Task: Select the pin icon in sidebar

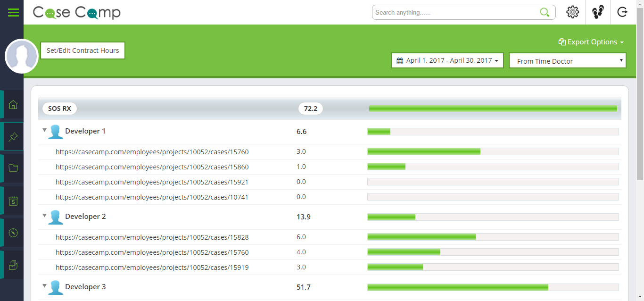Action: 13,137
